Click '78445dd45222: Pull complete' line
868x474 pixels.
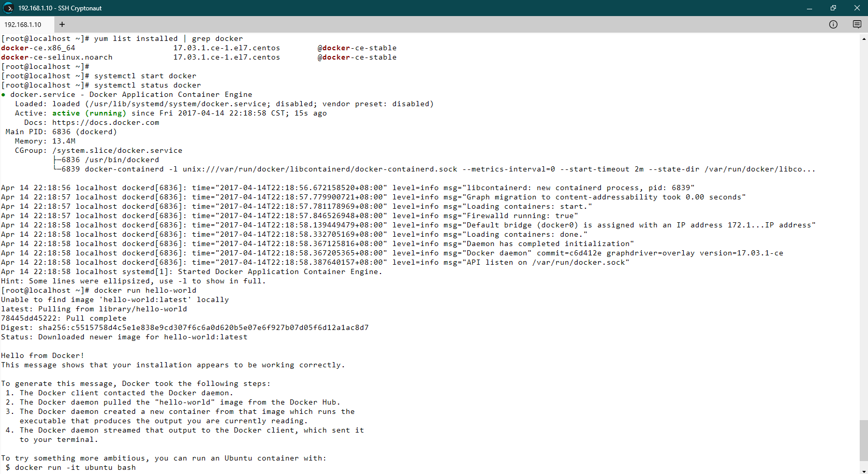pos(64,319)
